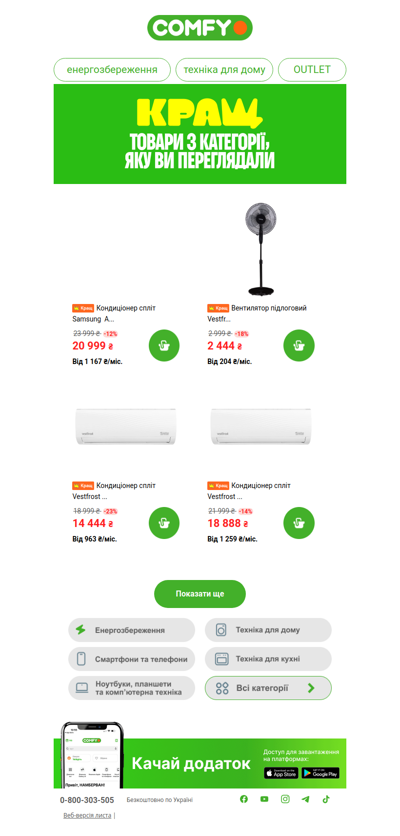
Task: Expand 'Всі категорії' with arrow
Action: (x=268, y=688)
